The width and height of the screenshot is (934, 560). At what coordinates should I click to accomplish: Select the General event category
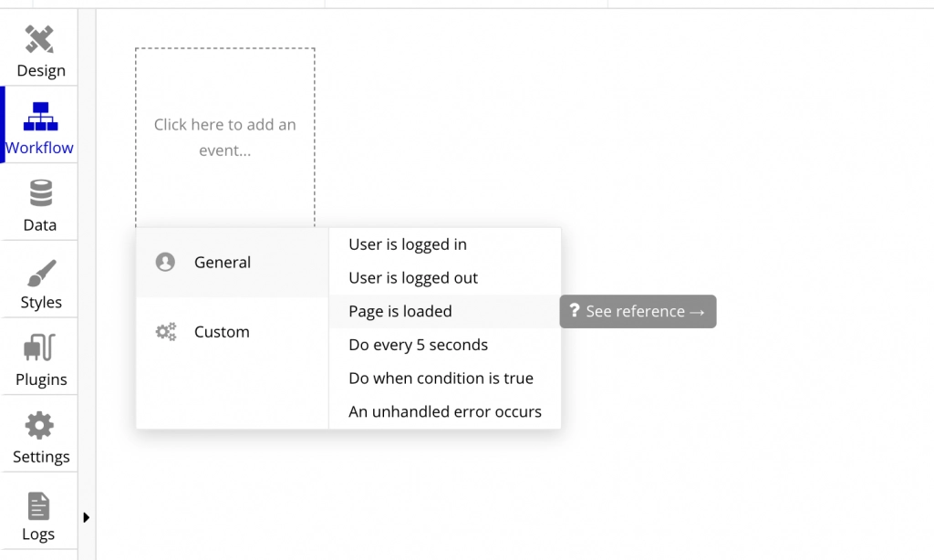coord(233,262)
